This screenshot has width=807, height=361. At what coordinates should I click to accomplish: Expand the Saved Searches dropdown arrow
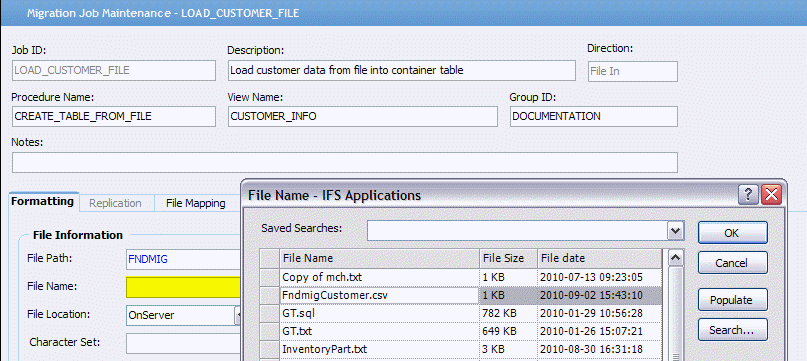pyautogui.click(x=676, y=231)
